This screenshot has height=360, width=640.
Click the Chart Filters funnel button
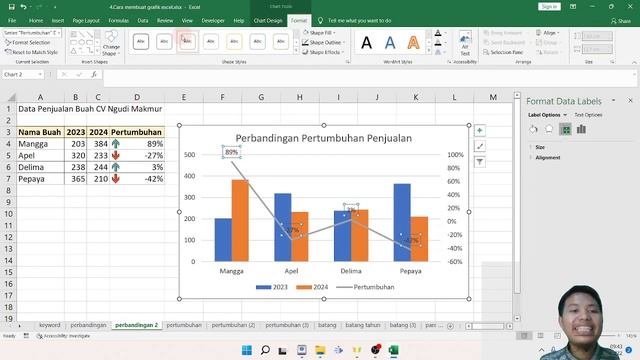[480, 162]
